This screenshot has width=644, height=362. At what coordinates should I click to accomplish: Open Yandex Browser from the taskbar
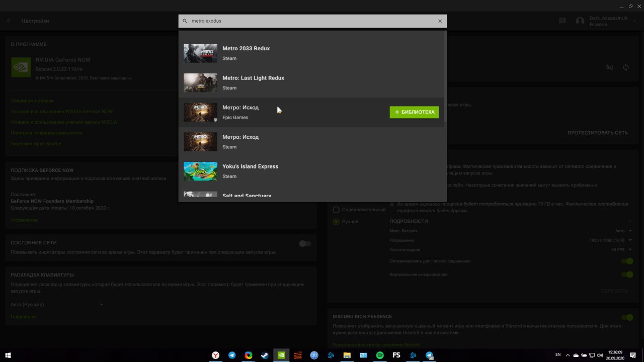tap(215, 355)
